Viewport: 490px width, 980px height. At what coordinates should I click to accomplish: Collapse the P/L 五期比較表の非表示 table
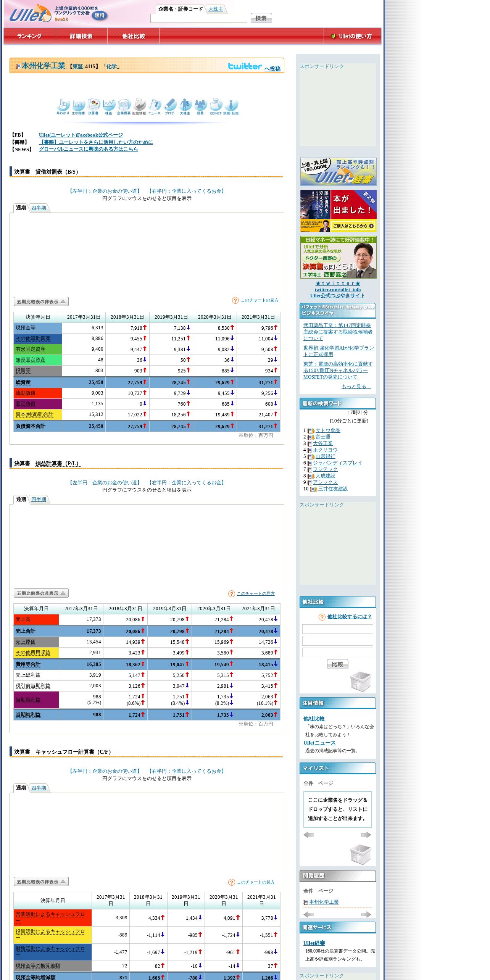click(x=41, y=593)
